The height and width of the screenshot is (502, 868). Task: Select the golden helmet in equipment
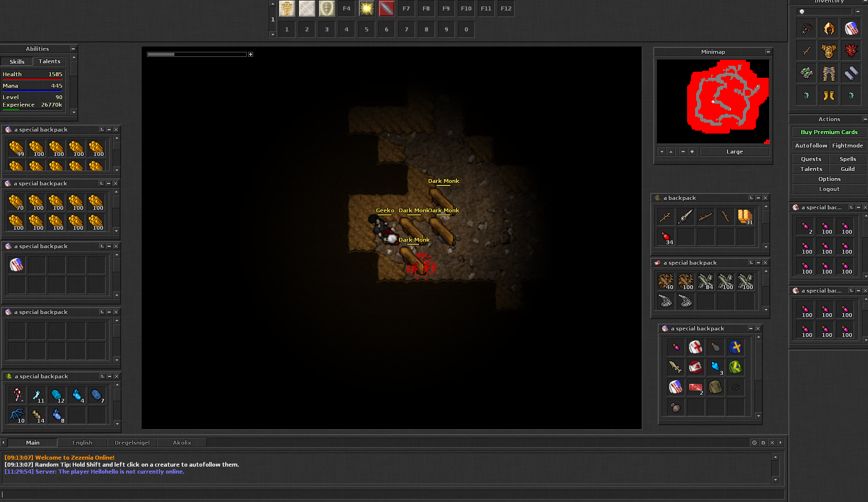(829, 28)
